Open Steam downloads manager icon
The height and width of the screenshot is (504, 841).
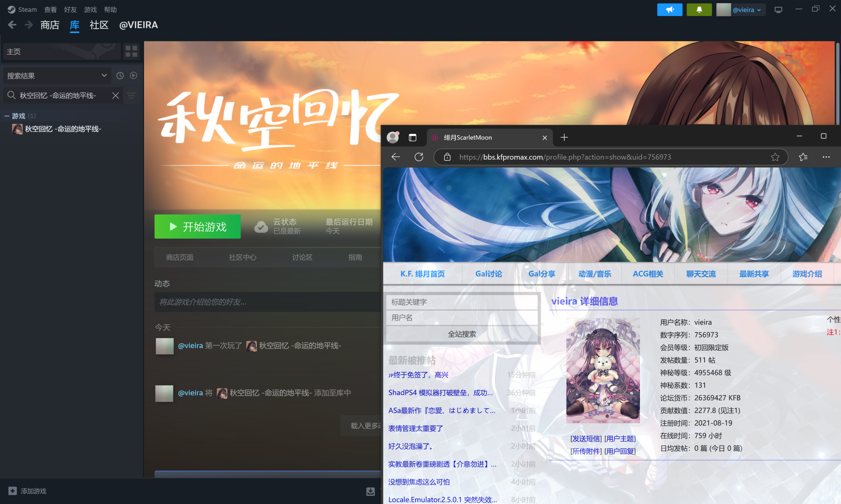[x=370, y=491]
